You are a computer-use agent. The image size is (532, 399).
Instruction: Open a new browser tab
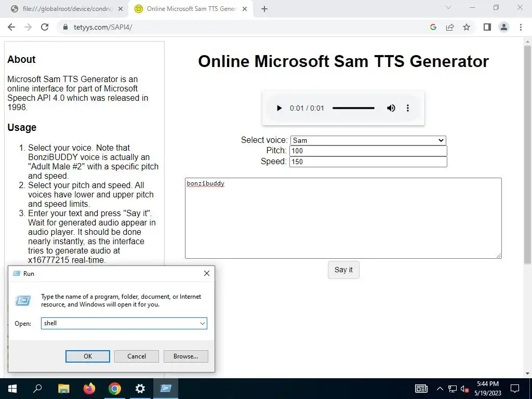point(264,9)
